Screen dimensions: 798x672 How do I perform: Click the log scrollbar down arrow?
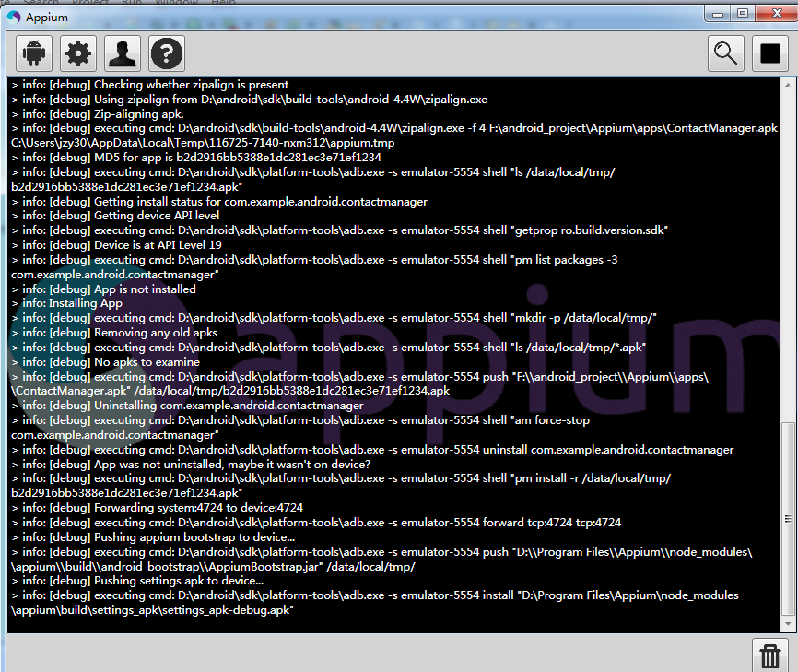coord(787,623)
